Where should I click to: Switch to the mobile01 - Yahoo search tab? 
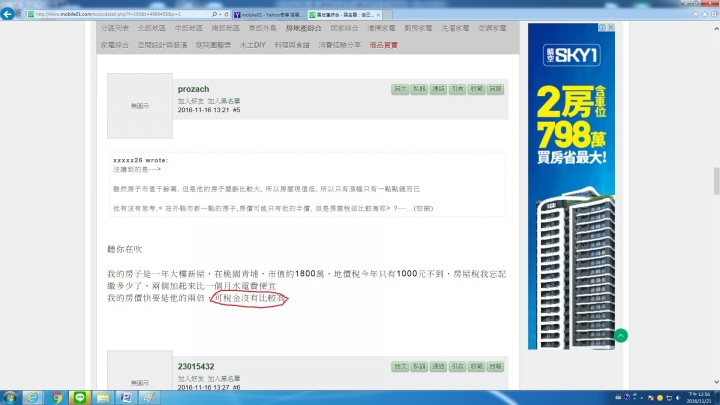[268, 15]
